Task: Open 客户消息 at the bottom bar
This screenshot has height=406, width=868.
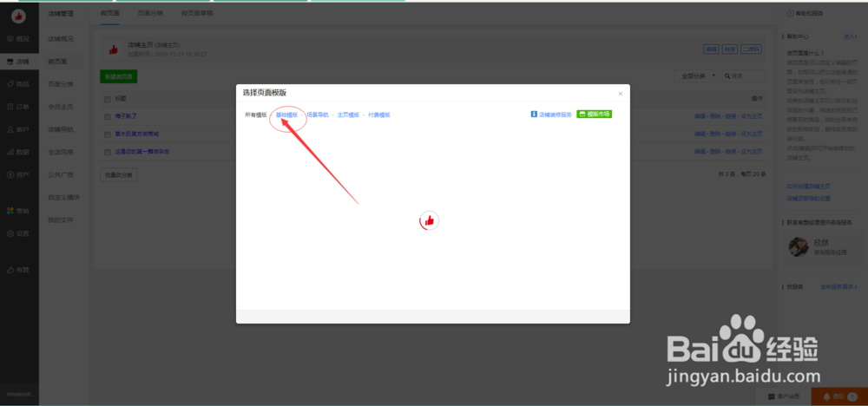Action: pyautogui.click(x=785, y=396)
